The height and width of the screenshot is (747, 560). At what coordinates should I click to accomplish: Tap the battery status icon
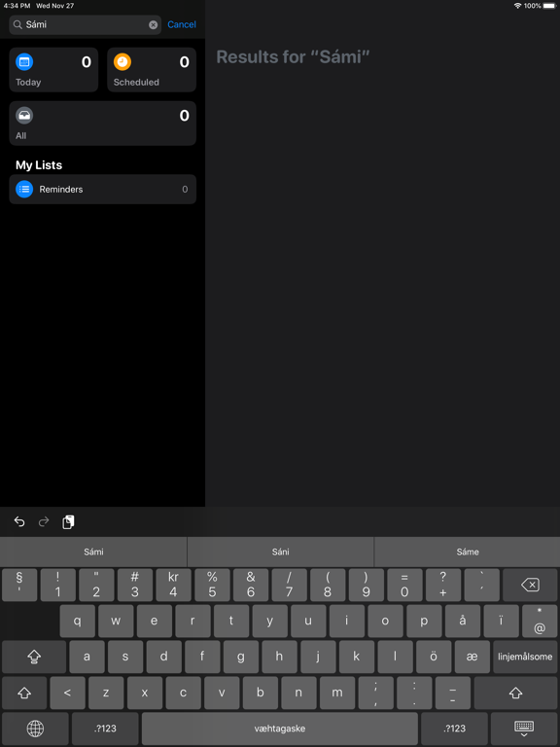(549, 6)
